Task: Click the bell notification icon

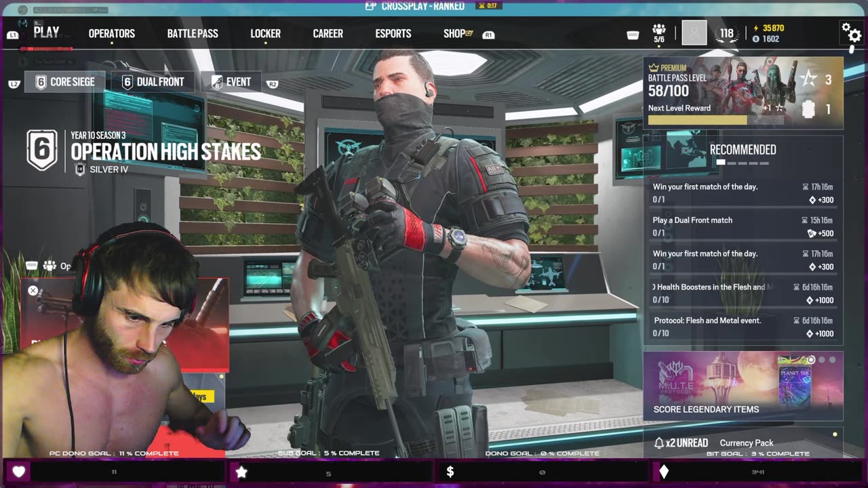Action: [x=658, y=443]
